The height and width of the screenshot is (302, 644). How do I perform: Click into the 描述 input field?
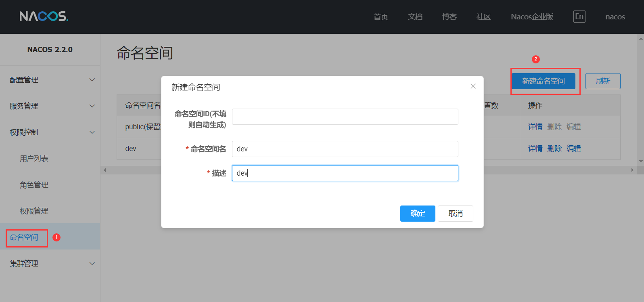tap(345, 173)
